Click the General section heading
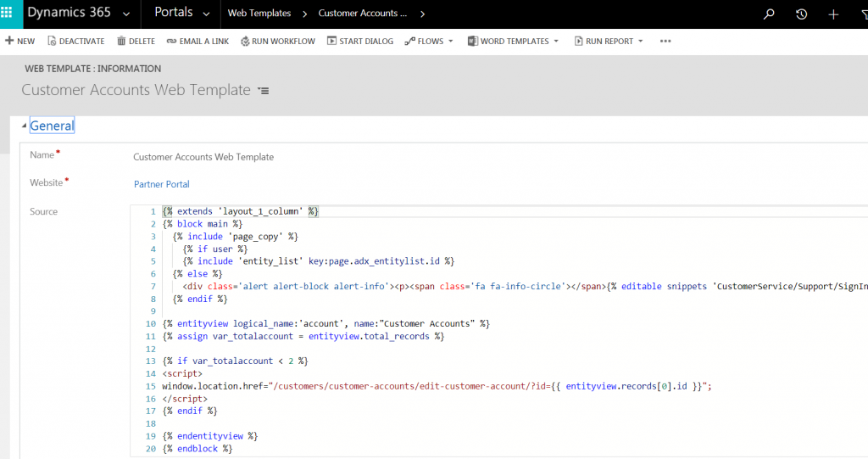 tap(52, 126)
